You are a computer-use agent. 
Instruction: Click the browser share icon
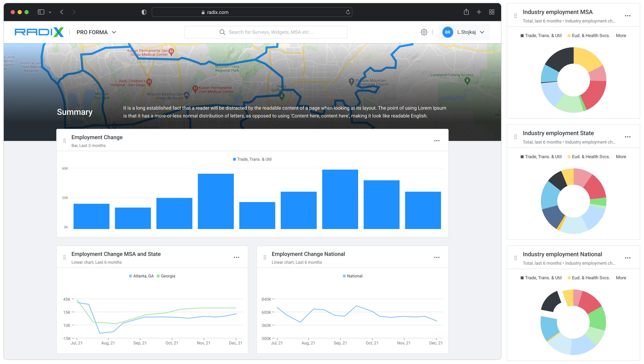pyautogui.click(x=466, y=12)
